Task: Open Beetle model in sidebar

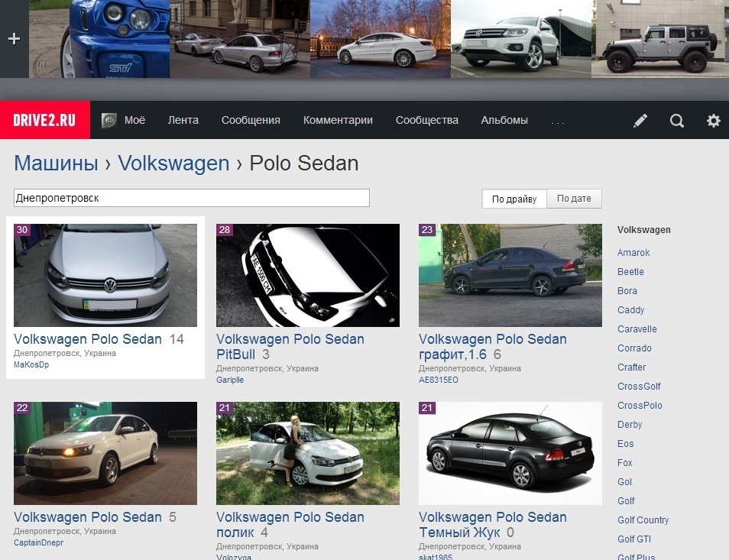Action: [x=630, y=272]
